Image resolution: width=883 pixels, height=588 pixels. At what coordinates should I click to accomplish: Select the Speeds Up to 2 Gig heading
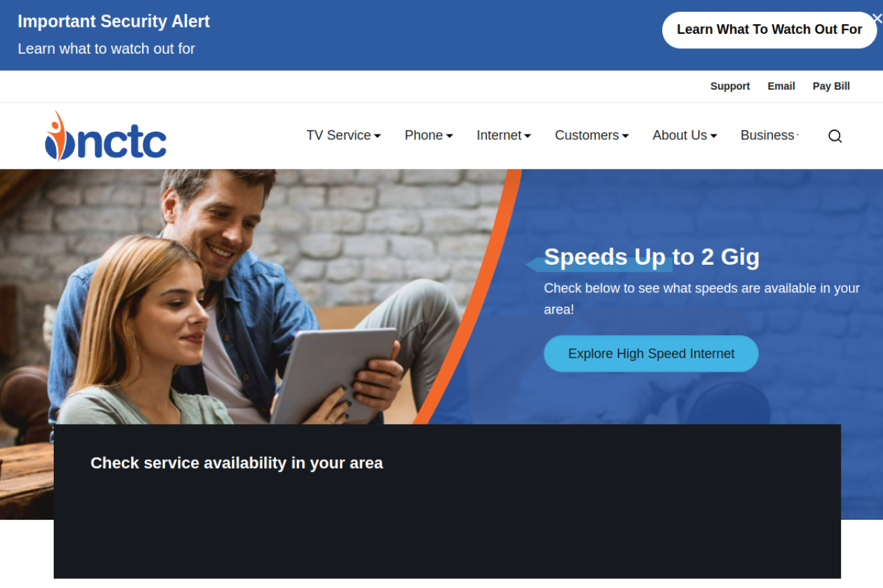[652, 257]
